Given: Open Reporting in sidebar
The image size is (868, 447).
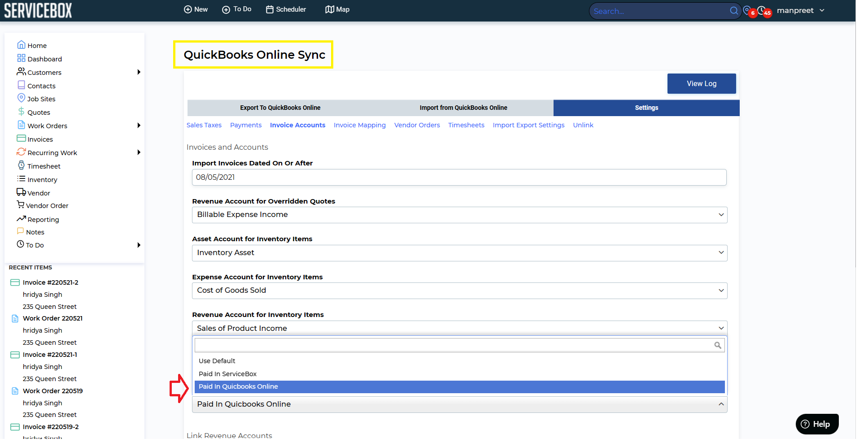Looking at the screenshot, I should pyautogui.click(x=38, y=219).
